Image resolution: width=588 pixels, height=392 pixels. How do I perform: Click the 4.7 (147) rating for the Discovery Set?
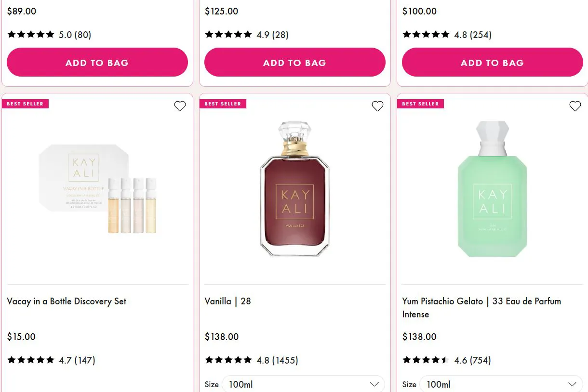tap(31, 360)
